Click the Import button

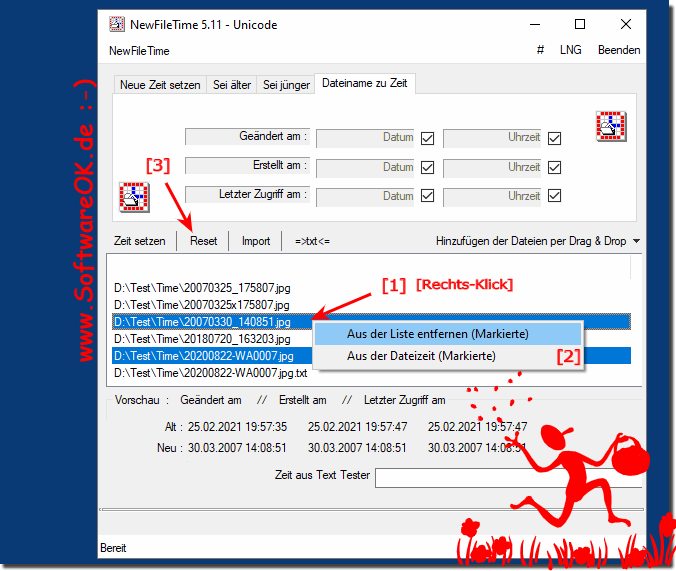[256, 241]
